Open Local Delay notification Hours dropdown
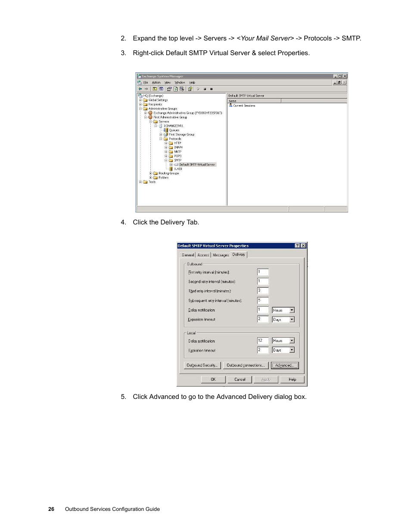This screenshot has width=411, height=532. (292, 341)
